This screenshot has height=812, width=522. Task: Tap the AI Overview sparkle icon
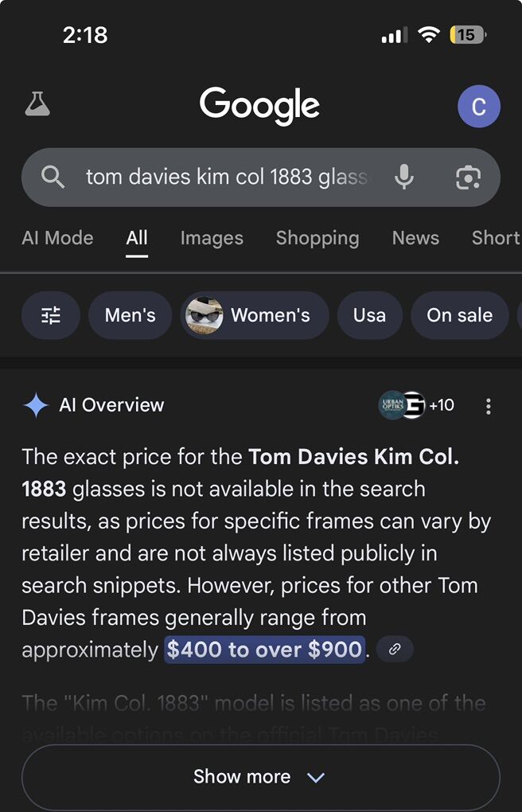coord(36,405)
